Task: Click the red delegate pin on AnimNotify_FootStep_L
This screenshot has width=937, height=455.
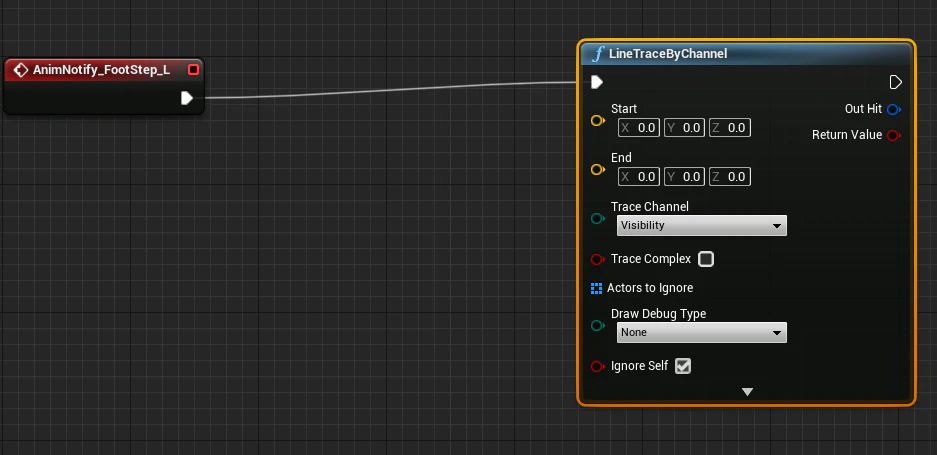Action: (x=194, y=70)
